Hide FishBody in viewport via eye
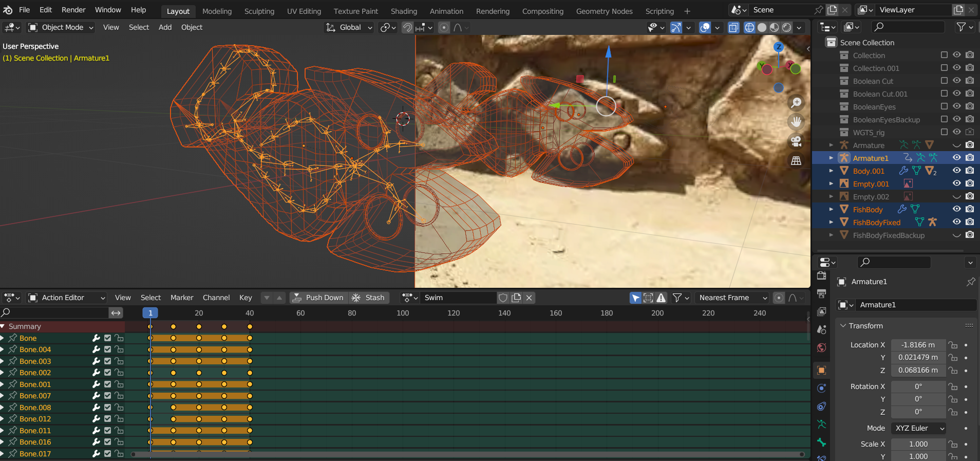Viewport: 980px width, 461px height. 956,209
